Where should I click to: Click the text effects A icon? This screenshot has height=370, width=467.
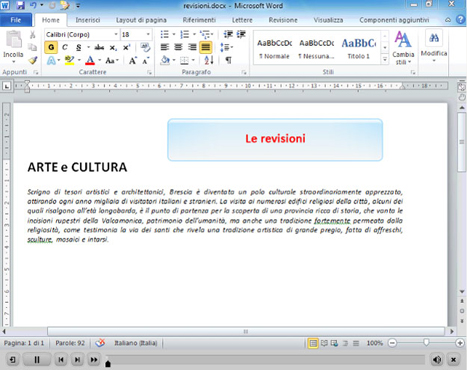point(51,60)
